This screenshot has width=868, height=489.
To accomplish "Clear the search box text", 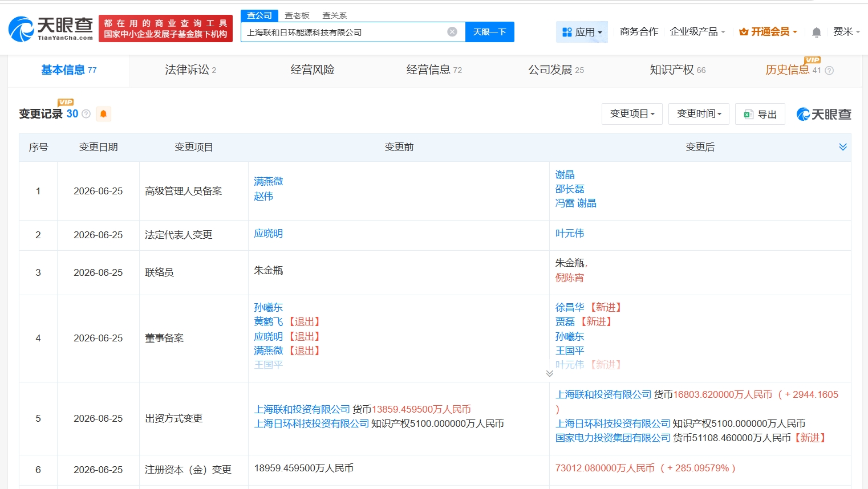I will (452, 32).
